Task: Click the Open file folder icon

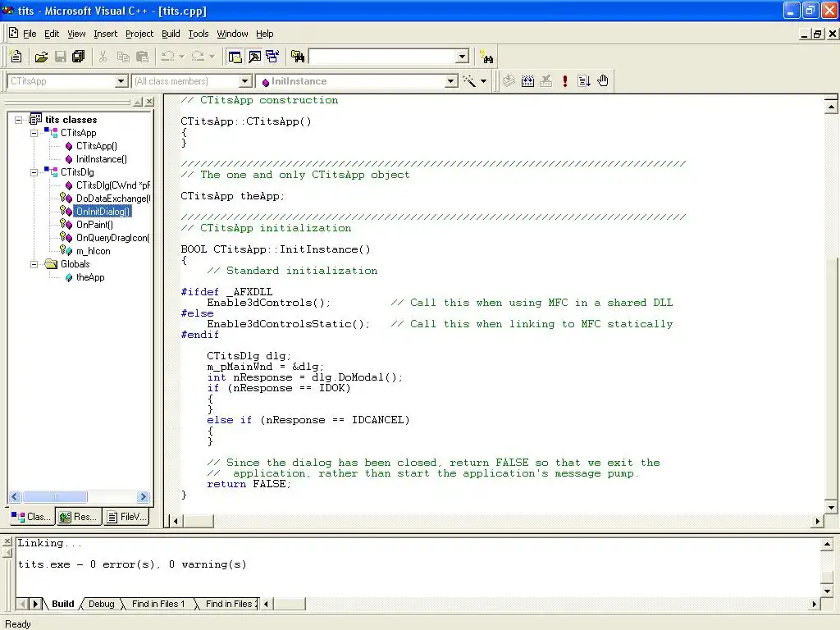Action: (41, 57)
